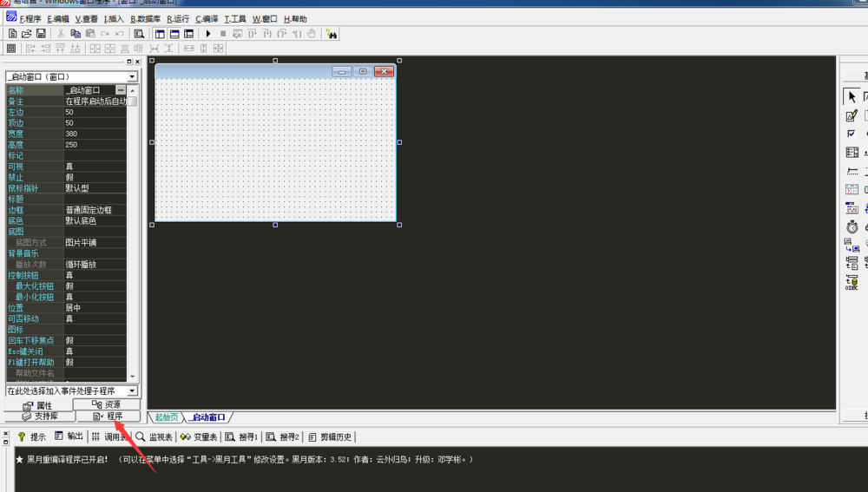Screen dimensions: 868x492
Task: Open the I.插入 menu
Action: coord(114,19)
